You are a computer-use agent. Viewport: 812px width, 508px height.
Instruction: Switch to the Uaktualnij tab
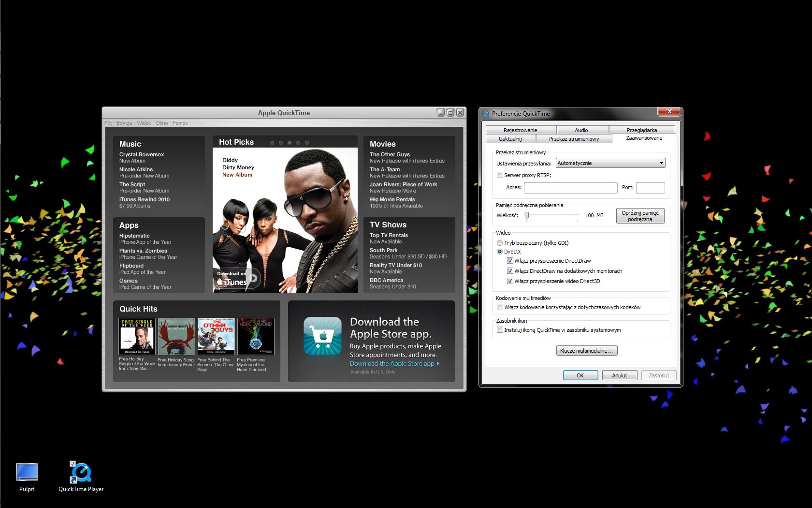[510, 139]
